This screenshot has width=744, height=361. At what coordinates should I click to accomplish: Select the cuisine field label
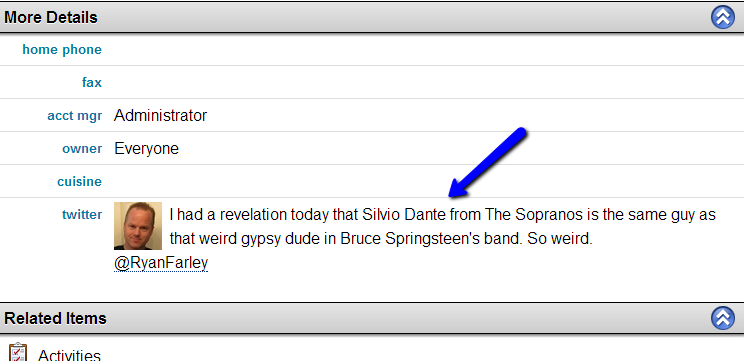point(79,182)
